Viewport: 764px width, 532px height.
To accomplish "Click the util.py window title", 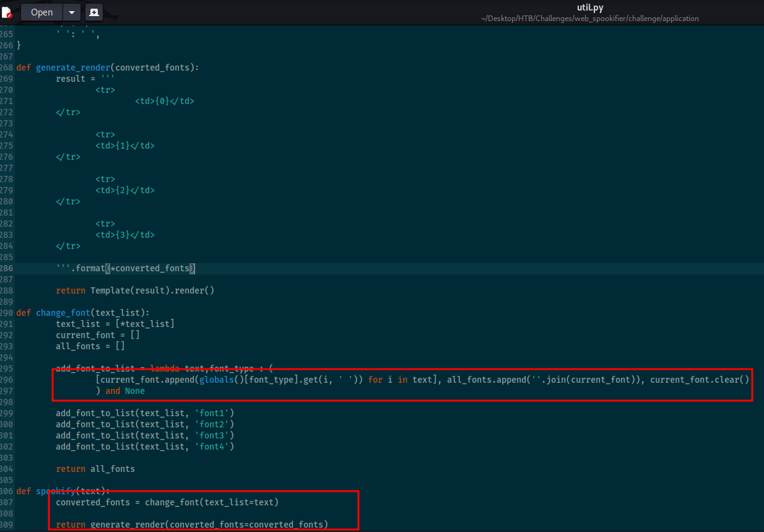I will pos(589,7).
